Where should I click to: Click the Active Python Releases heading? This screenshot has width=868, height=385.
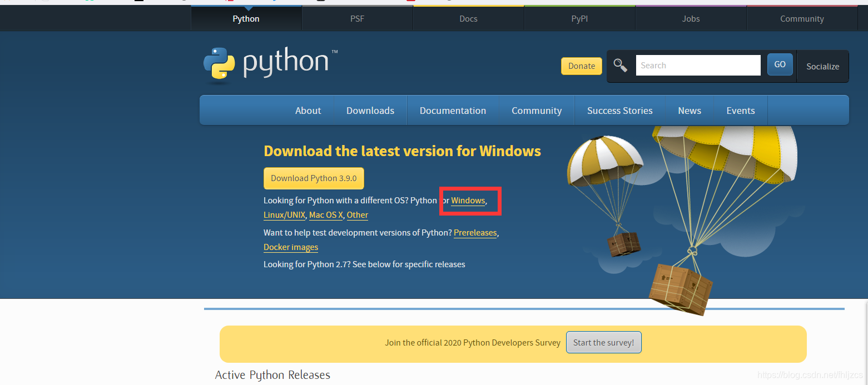272,375
